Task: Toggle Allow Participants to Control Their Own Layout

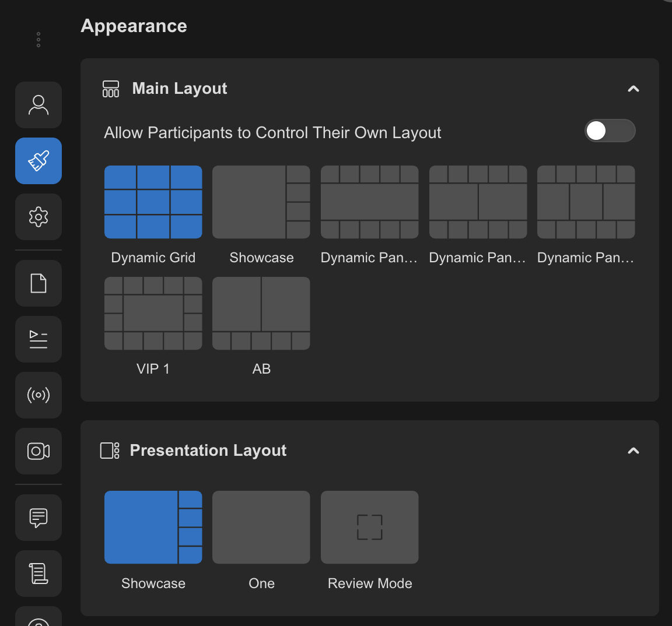Action: tap(610, 131)
